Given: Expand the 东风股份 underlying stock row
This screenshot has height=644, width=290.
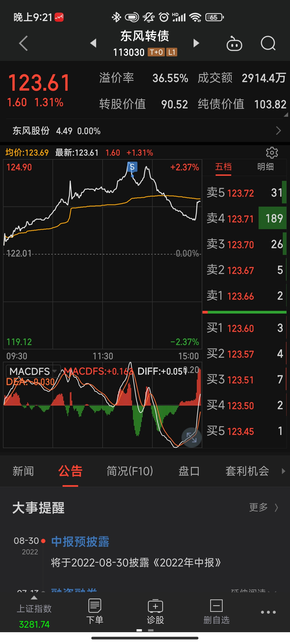Looking at the screenshot, I should (x=145, y=131).
